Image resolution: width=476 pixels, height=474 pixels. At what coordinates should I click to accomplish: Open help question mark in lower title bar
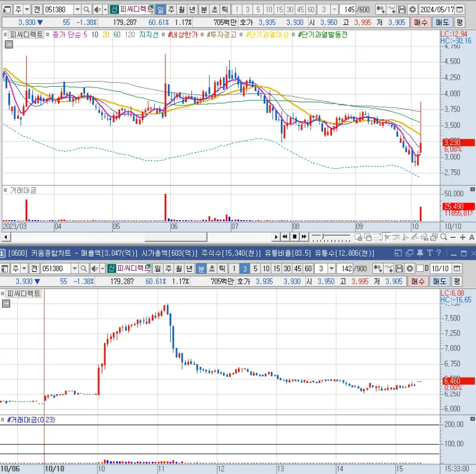pos(439,253)
